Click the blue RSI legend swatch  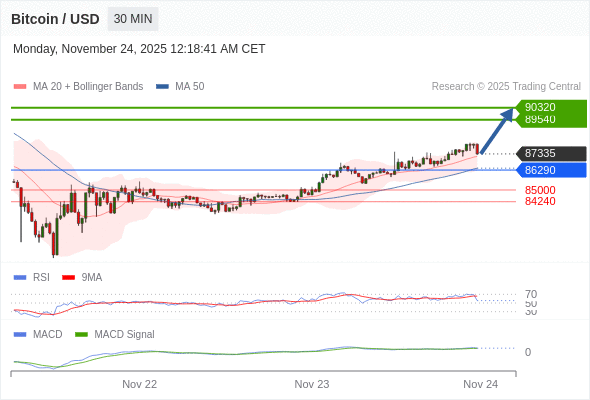(x=20, y=278)
